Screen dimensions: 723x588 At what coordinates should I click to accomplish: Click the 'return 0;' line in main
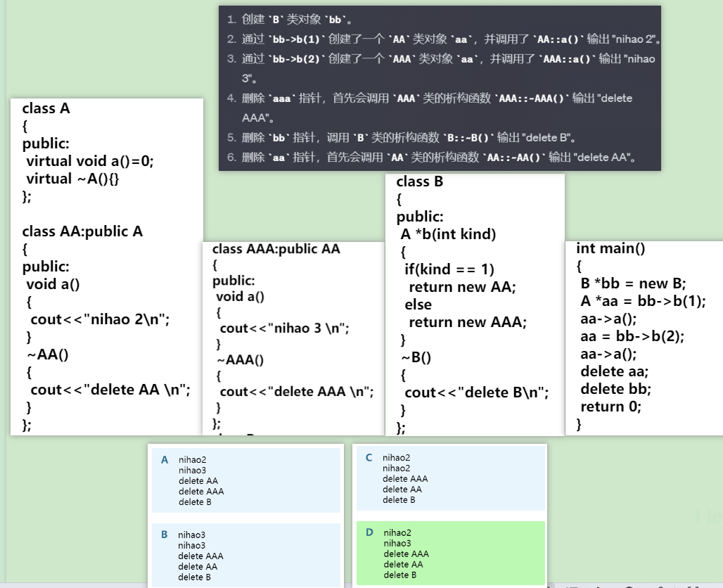click(610, 407)
